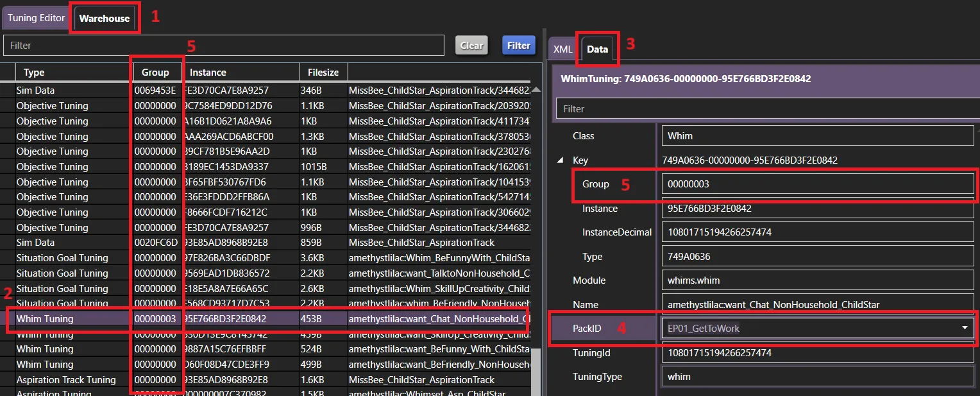
Task: Open the PackID dropdown
Action: pos(964,328)
